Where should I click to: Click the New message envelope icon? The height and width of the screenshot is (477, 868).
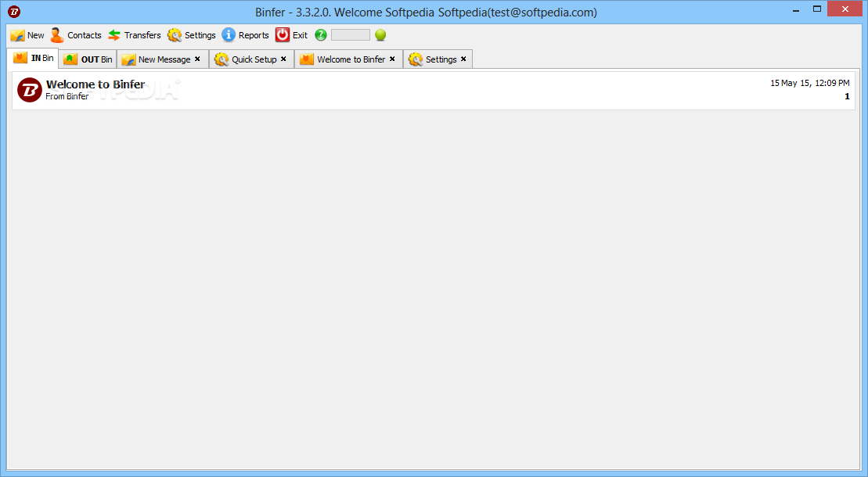(17, 35)
